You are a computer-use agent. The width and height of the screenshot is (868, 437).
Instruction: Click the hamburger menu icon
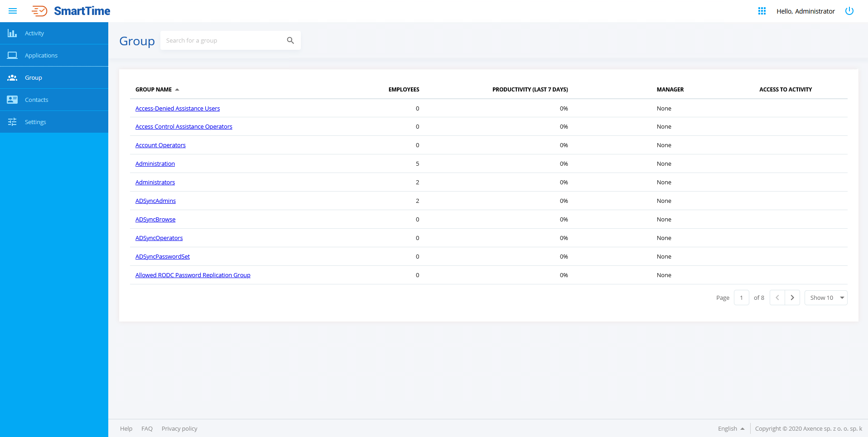click(13, 11)
